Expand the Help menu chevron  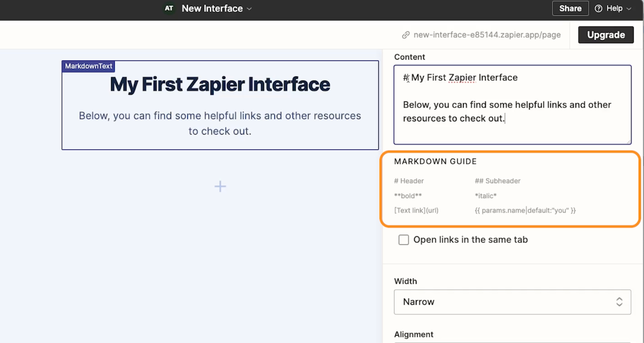tap(629, 9)
